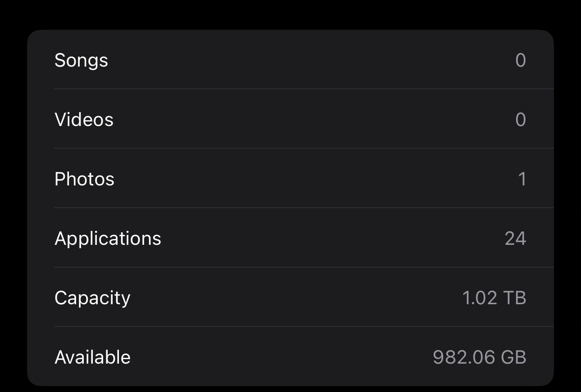Select the Photos label
Screen dimensions: 581x392
[84, 179]
